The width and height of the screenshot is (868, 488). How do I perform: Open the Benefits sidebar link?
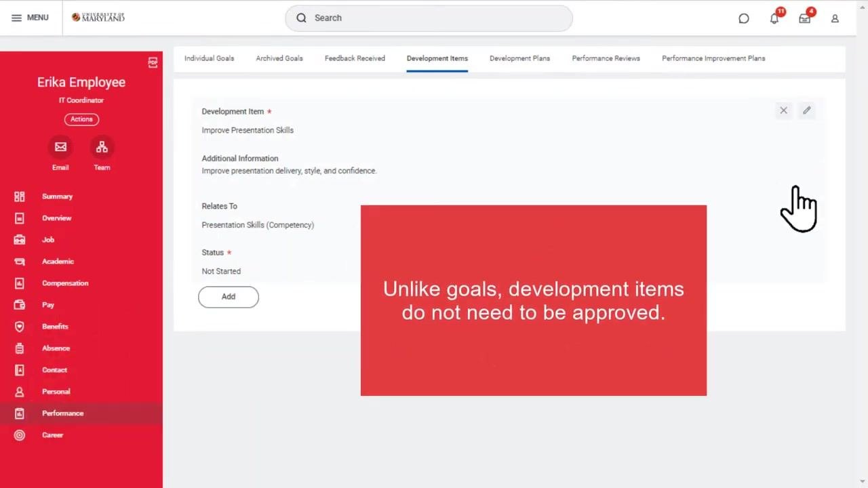click(56, 327)
